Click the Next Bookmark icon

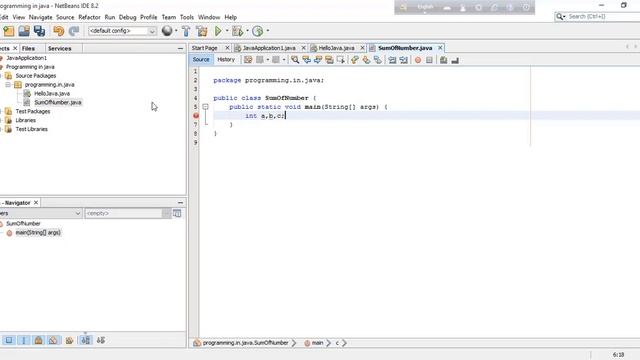pyautogui.click(x=366, y=60)
